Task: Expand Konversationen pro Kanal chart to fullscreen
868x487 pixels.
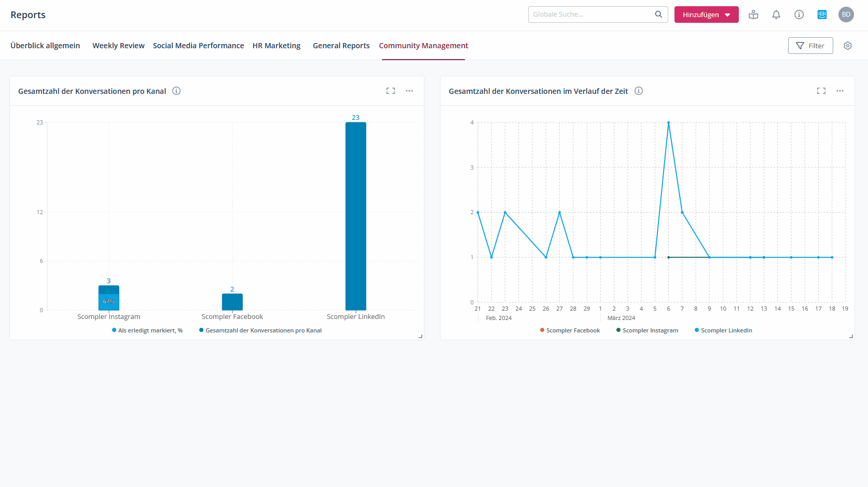Action: [391, 91]
